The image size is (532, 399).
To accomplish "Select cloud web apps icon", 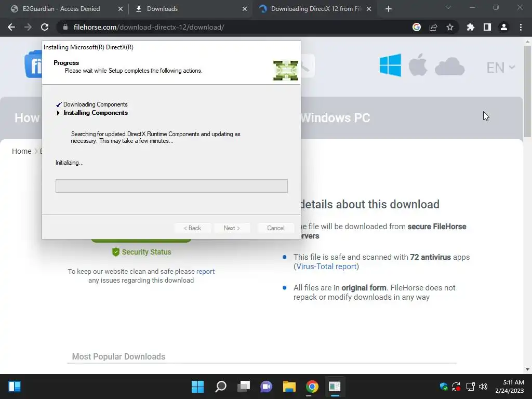I will [x=449, y=66].
